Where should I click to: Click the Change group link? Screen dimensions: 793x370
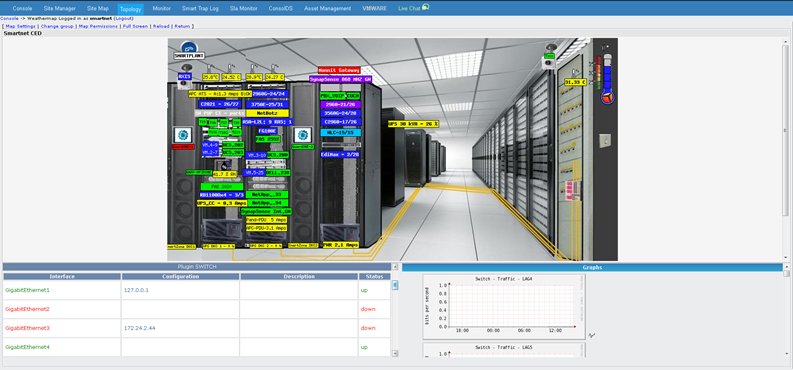point(57,26)
